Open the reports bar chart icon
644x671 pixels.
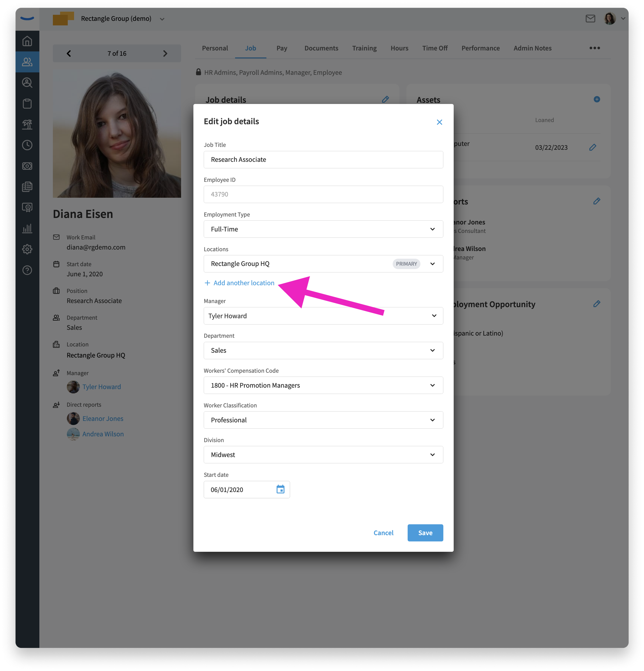coord(27,228)
